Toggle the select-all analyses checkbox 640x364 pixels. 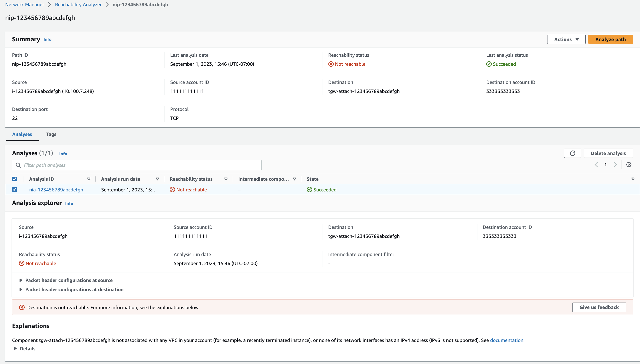tap(15, 179)
